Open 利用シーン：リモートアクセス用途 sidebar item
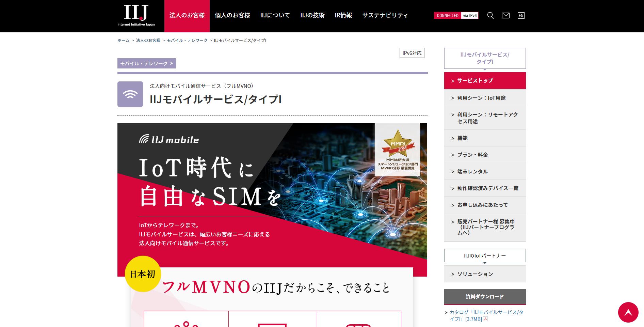The width and height of the screenshot is (644, 327). (485, 118)
